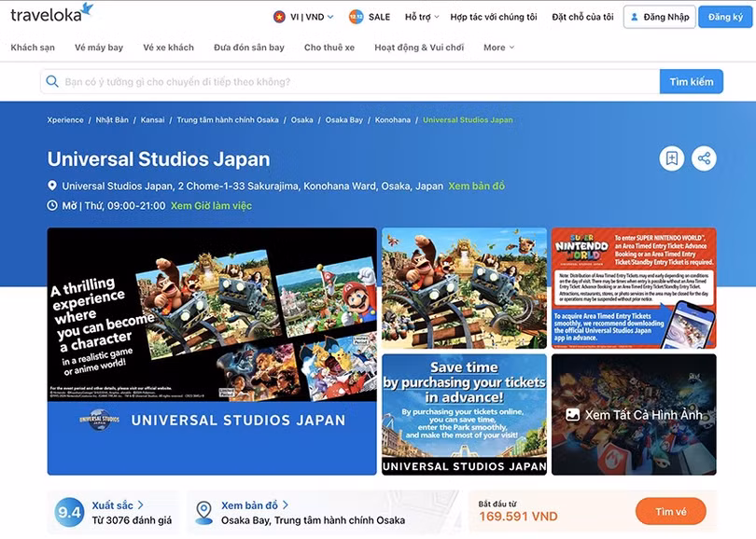Image resolution: width=756 pixels, height=539 pixels.
Task: Open the Xem bản đồ card chevron
Action: pyautogui.click(x=286, y=504)
